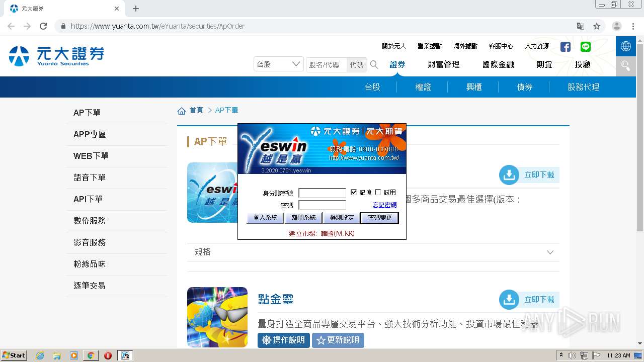Click the browser address bar URL

tap(157, 26)
